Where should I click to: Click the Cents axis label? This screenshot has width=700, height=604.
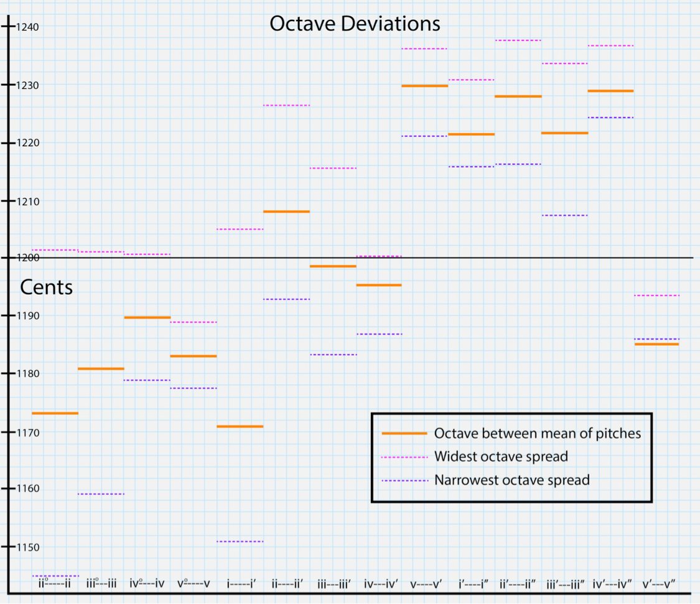[47, 287]
